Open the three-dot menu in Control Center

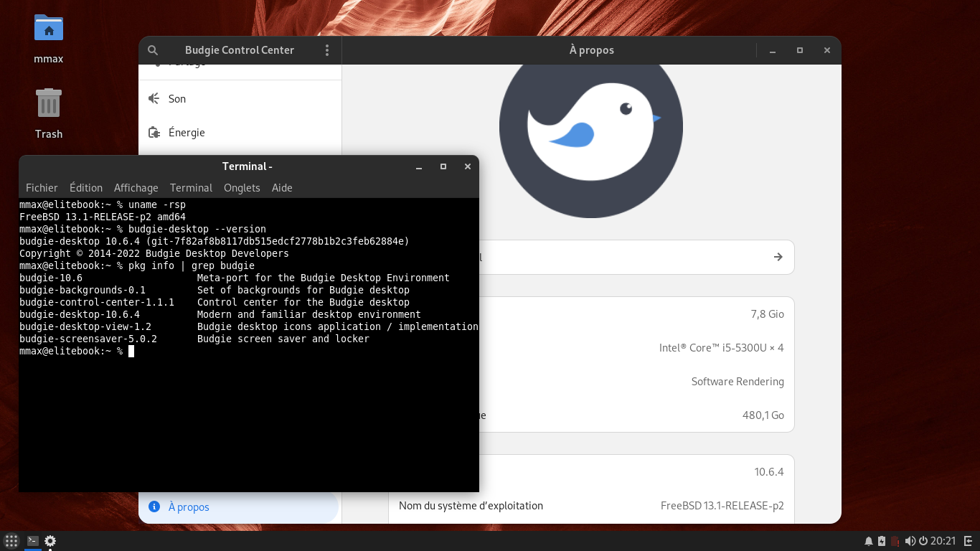pyautogui.click(x=327, y=50)
